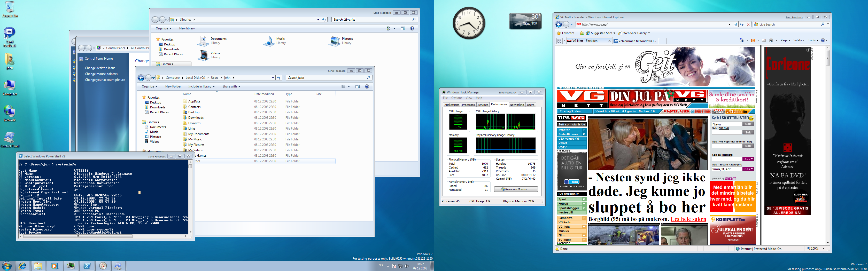The image size is (868, 271).
Task: Switch to Task Manager Services tab
Action: click(x=483, y=105)
